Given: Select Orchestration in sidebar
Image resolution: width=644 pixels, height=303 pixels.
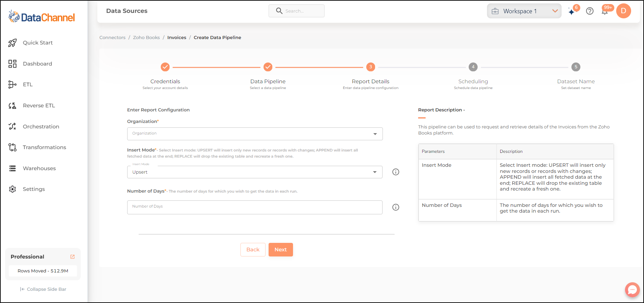Looking at the screenshot, I should coord(41,127).
